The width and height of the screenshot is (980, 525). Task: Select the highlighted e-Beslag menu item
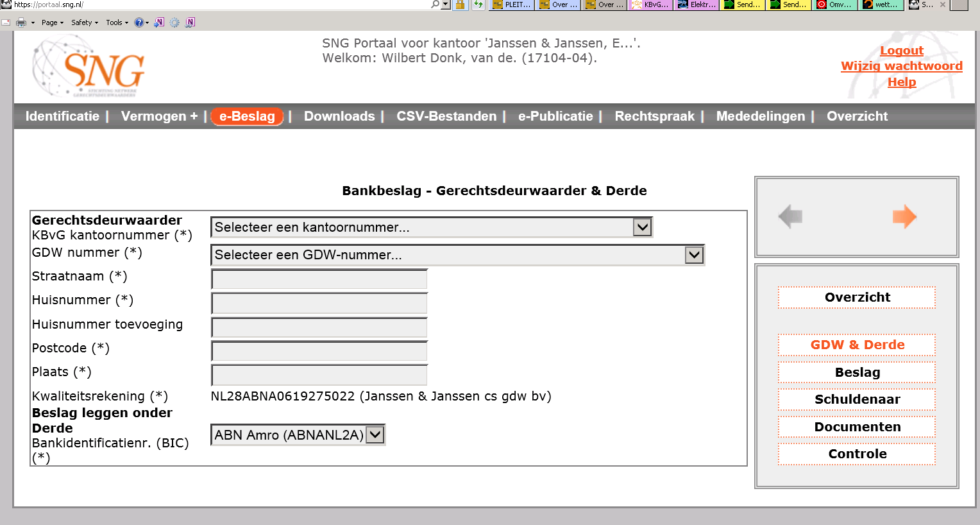coord(247,116)
